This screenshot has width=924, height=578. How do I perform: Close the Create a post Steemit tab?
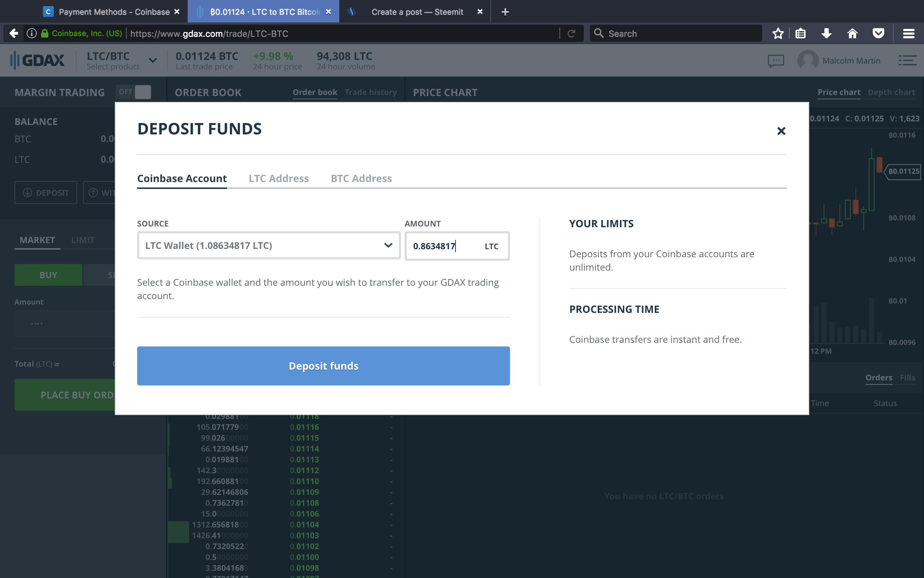480,12
